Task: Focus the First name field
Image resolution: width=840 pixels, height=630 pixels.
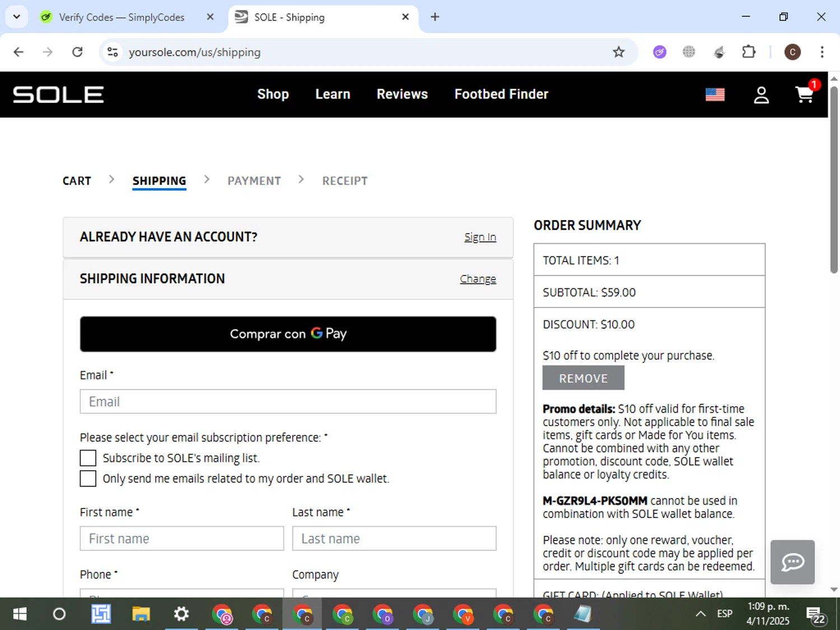Action: (x=181, y=538)
